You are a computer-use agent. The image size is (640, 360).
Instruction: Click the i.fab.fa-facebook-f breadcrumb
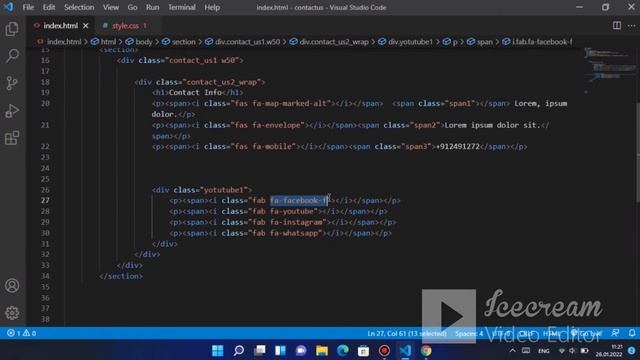click(542, 42)
